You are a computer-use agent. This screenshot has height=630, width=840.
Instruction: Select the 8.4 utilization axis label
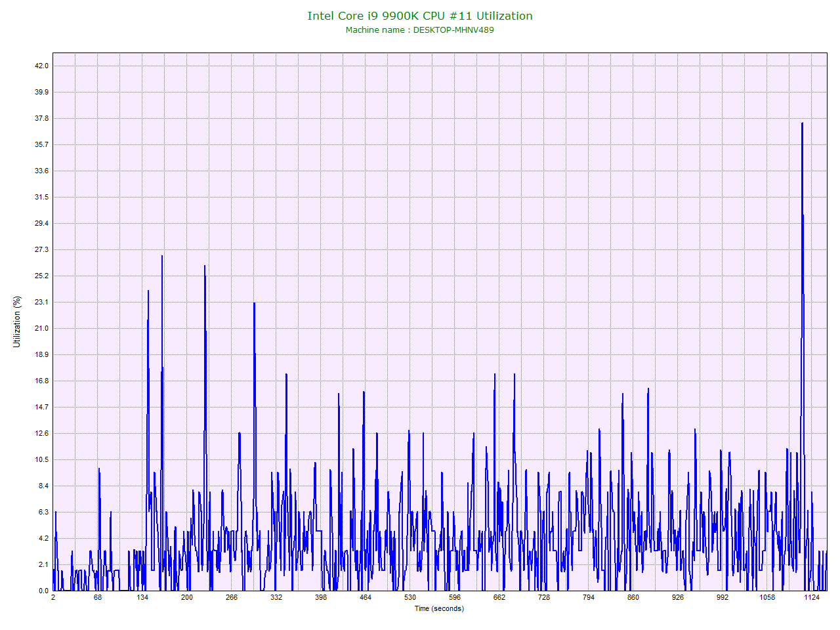43,486
